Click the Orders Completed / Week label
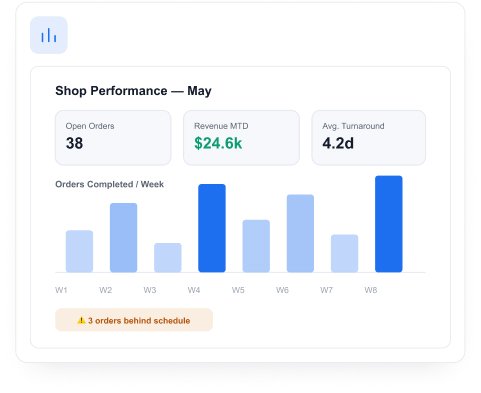Viewport: 481px width, 393px height. click(x=109, y=184)
